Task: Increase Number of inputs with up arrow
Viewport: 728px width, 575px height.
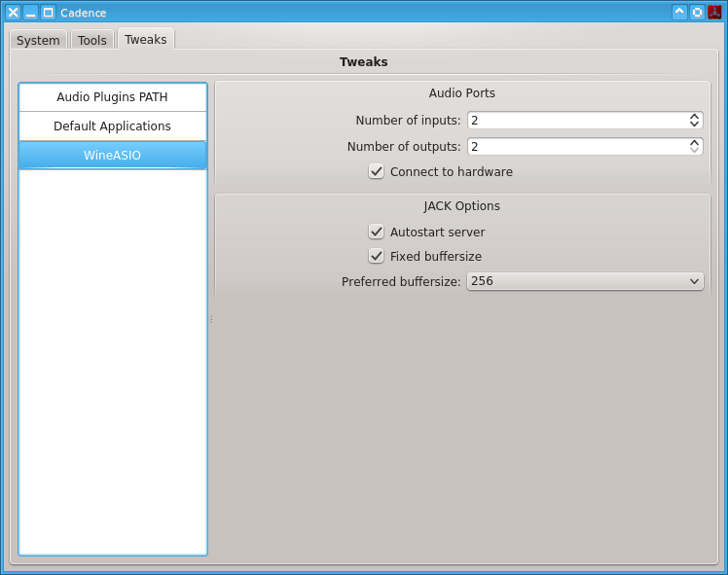Action: pyautogui.click(x=694, y=116)
